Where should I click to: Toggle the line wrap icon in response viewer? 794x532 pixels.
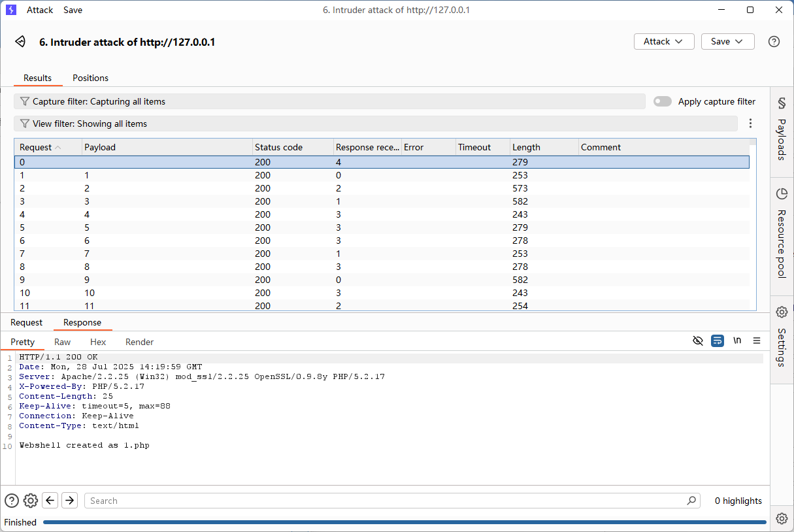pos(718,341)
